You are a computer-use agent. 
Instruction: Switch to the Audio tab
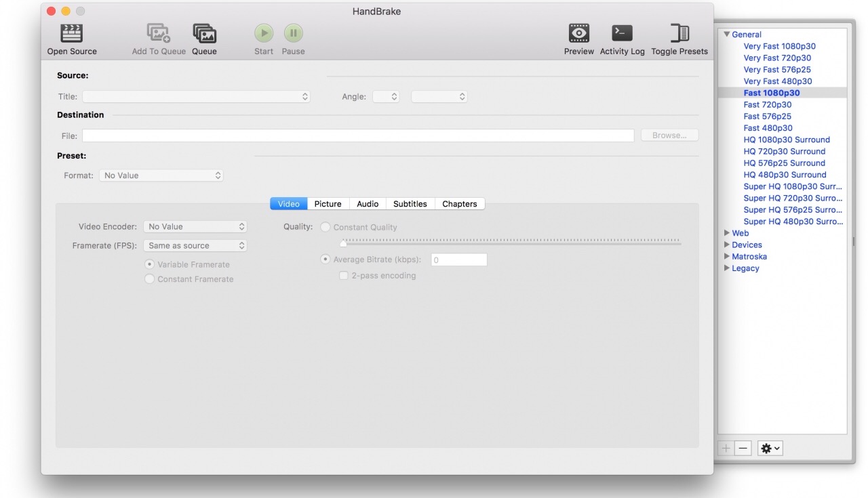coord(368,204)
